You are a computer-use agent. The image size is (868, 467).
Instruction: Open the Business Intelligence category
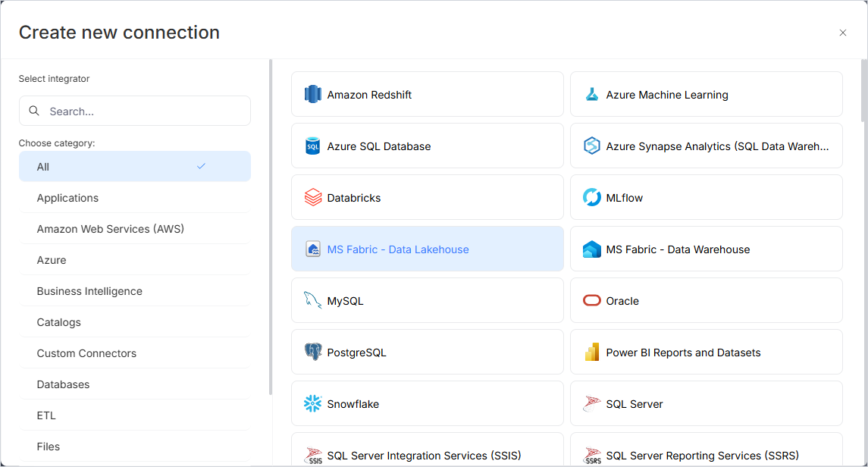click(x=89, y=291)
